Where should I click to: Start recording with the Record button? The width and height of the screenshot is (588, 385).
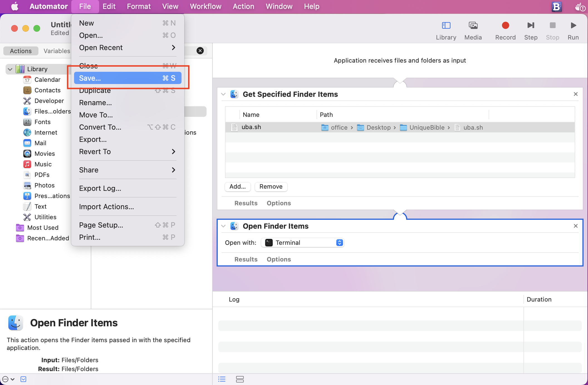[x=505, y=26]
